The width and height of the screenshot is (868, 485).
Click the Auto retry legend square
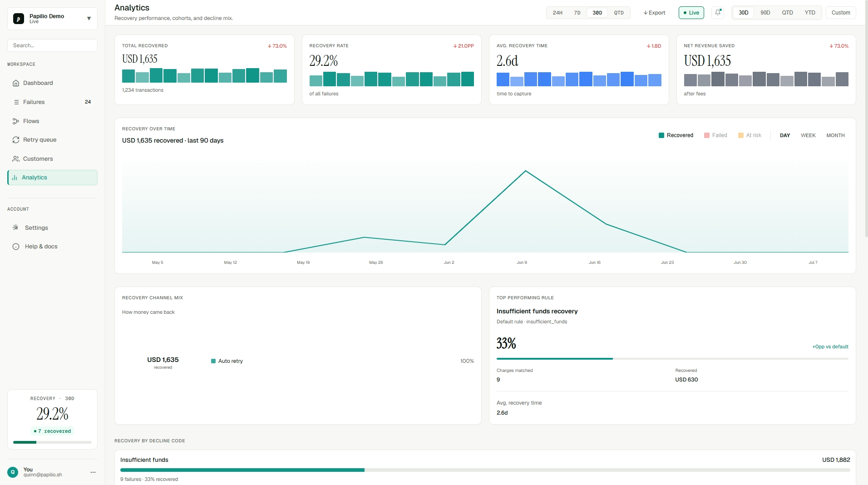coord(213,361)
